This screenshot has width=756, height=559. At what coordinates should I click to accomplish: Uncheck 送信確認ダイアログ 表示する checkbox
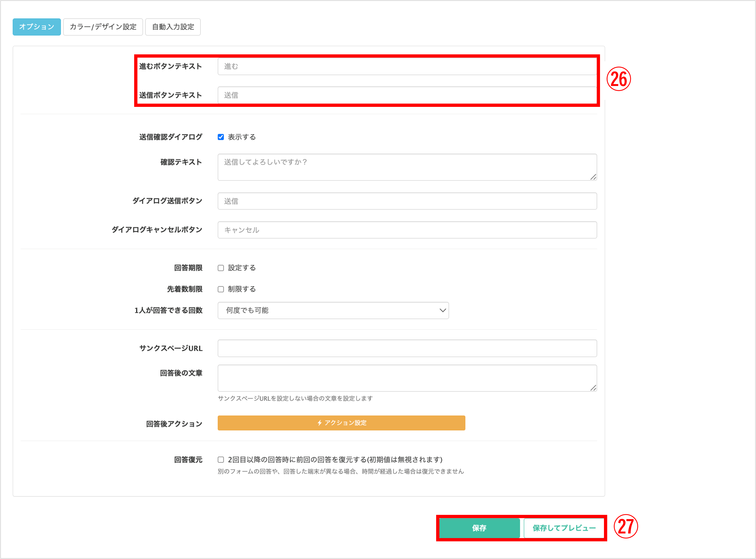(221, 137)
